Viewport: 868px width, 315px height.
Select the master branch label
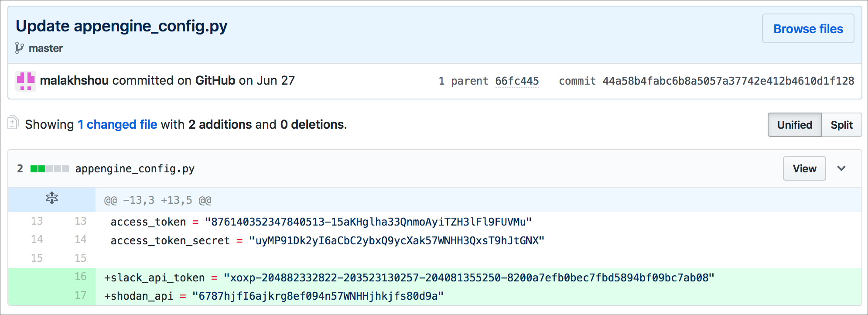pos(46,48)
